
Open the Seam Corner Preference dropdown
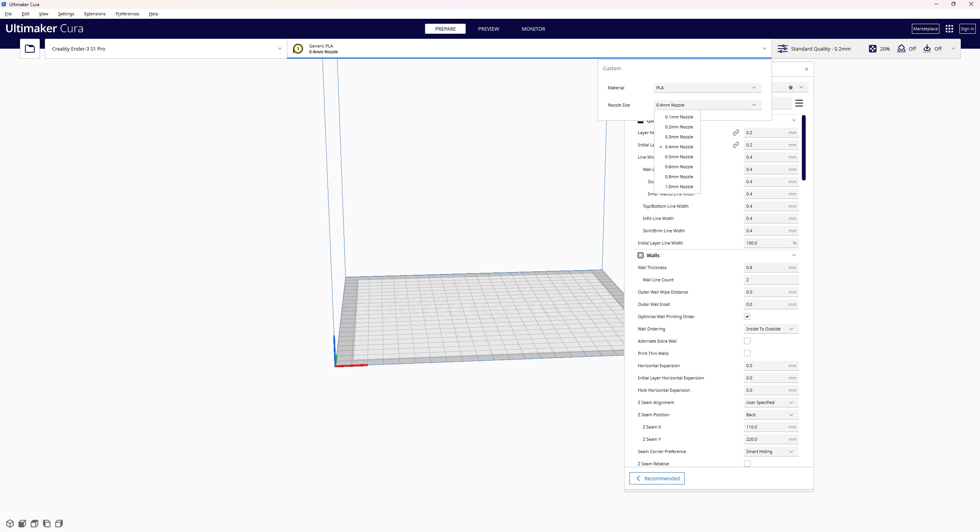[771, 452]
